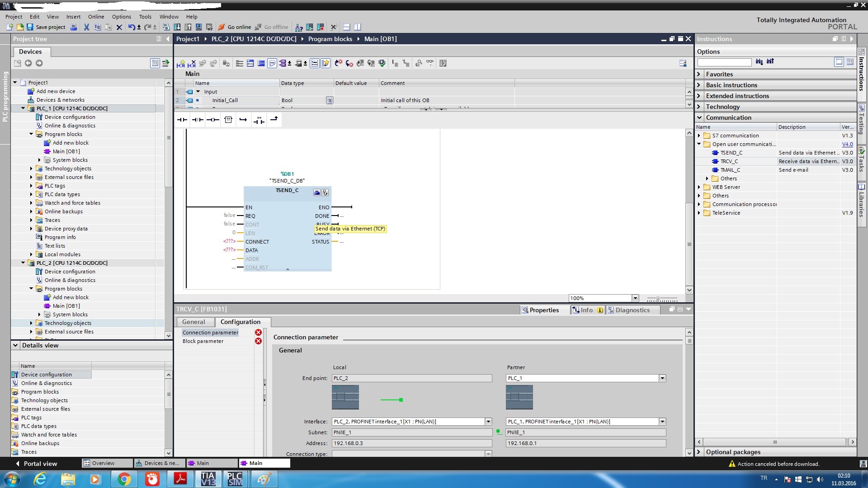Insert an output coil instruction
This screenshot has height=488, width=868.
pyautogui.click(x=213, y=120)
